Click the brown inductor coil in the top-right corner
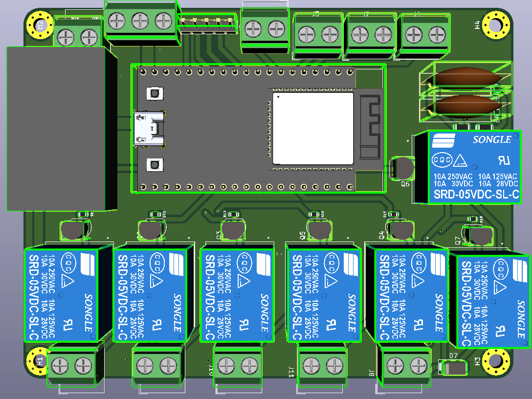The height and width of the screenshot is (399, 532). tap(467, 77)
